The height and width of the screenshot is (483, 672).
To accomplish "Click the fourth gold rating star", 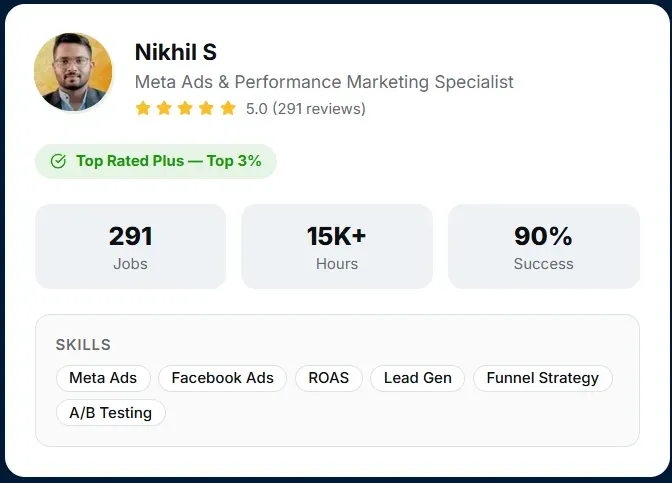I will (x=206, y=108).
